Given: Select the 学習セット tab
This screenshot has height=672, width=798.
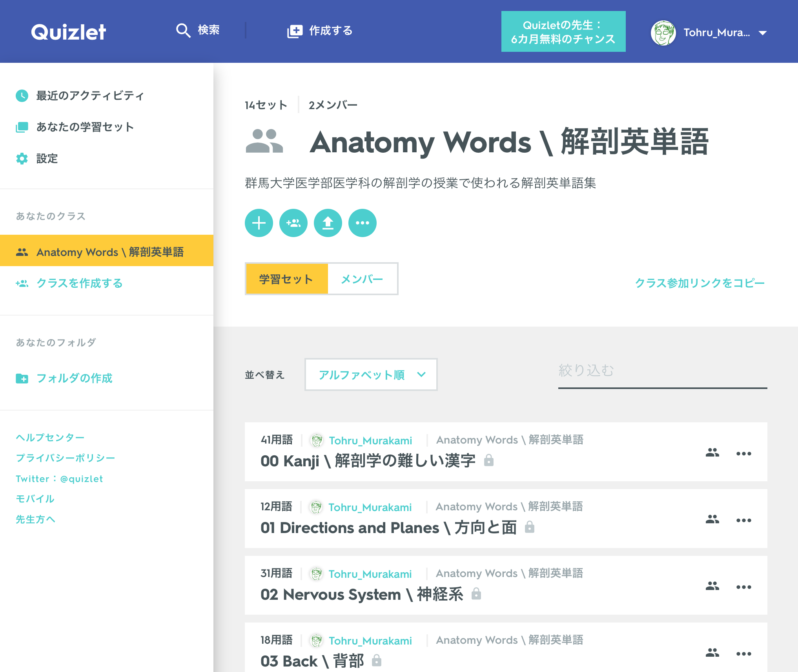Looking at the screenshot, I should (x=286, y=279).
